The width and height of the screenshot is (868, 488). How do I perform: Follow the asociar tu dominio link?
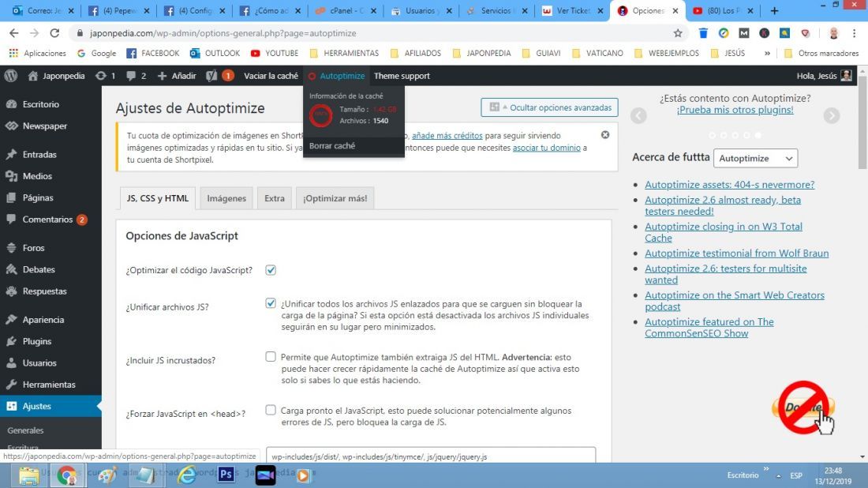coord(546,148)
